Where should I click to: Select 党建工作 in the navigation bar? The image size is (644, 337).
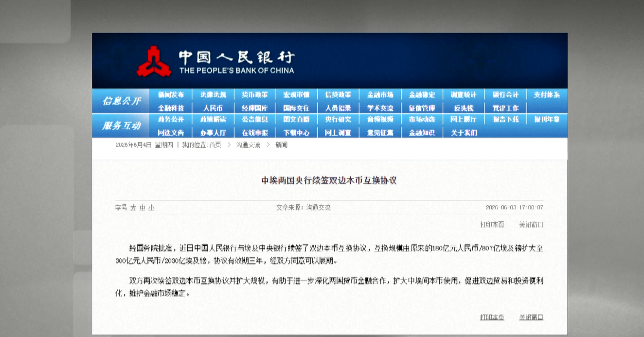[x=505, y=108]
